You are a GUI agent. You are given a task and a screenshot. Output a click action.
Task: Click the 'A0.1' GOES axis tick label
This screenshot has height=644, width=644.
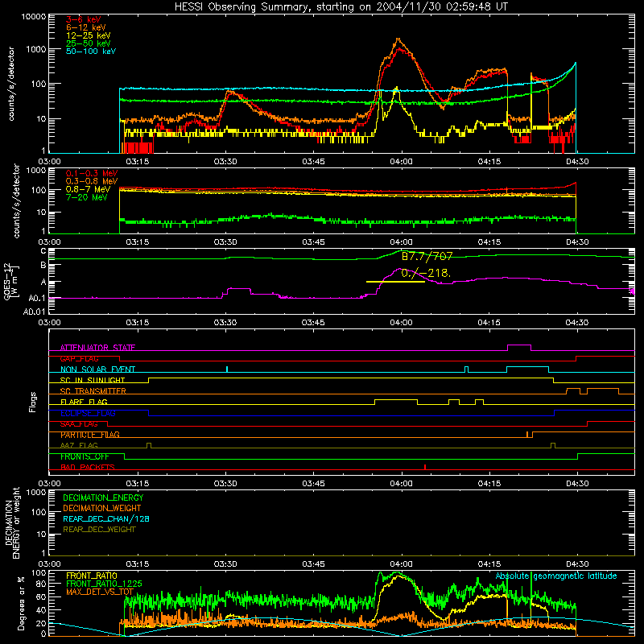click(37, 298)
